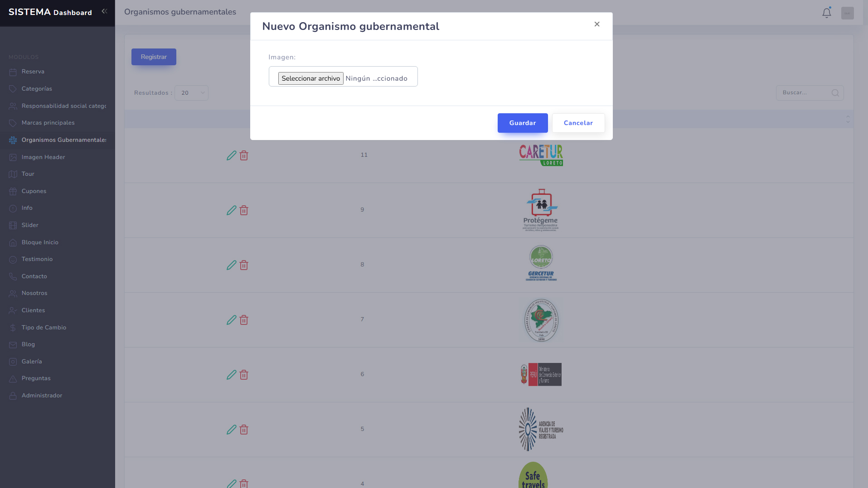Image resolution: width=868 pixels, height=488 pixels.
Task: Click the Safe Travels logo thumbnail
Action: 533,475
